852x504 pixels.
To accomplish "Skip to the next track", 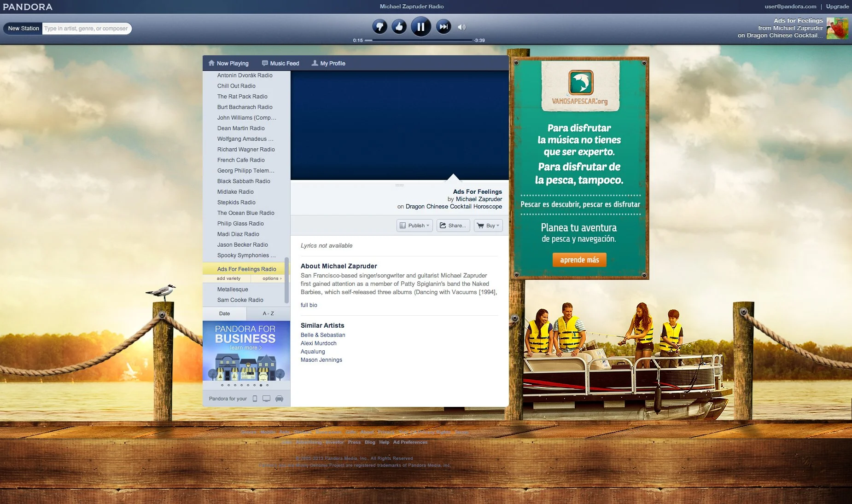I will [444, 27].
